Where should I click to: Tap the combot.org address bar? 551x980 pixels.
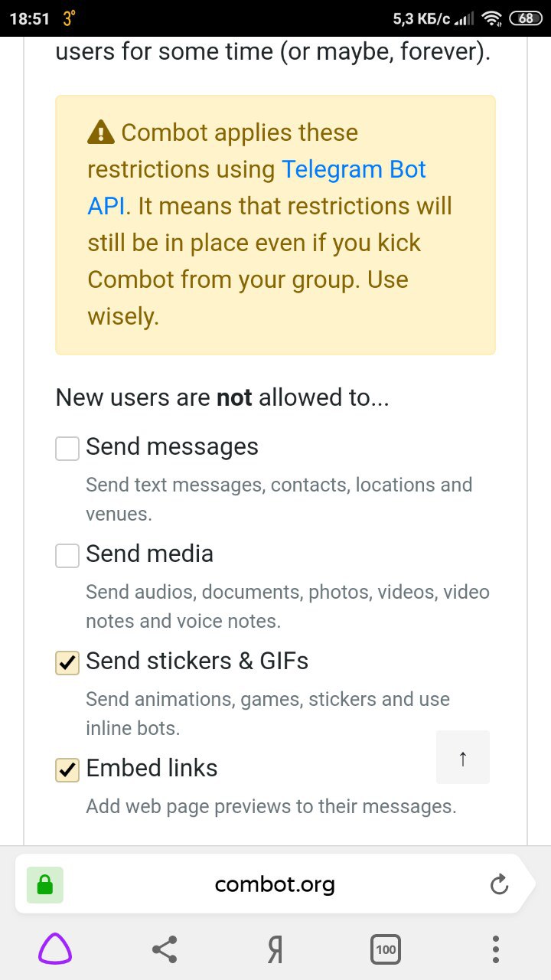tap(275, 885)
